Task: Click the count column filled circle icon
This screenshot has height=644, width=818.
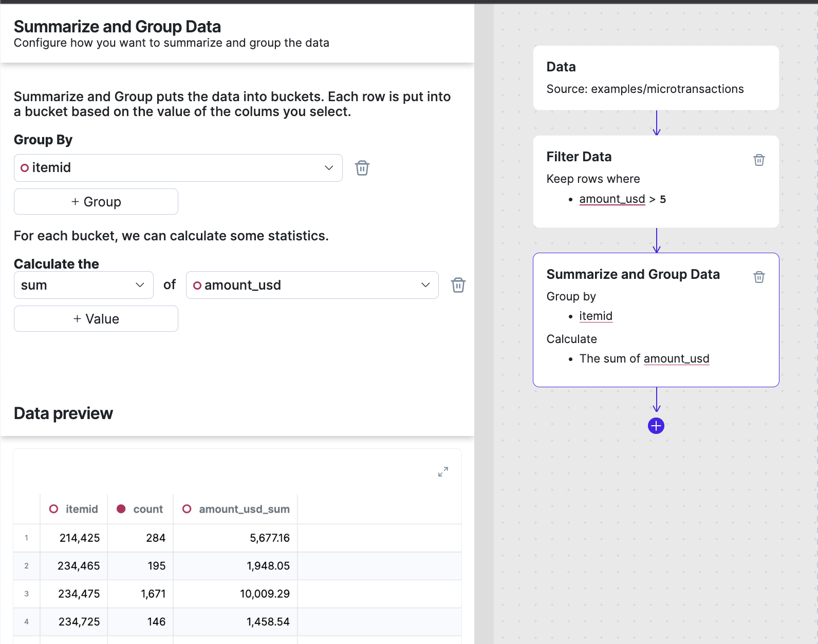Action: coord(121,509)
